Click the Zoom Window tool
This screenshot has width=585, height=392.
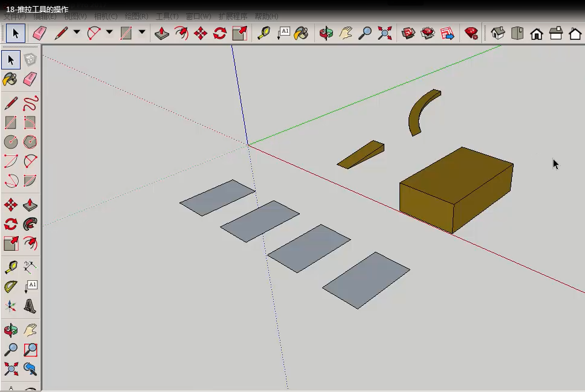(30, 349)
